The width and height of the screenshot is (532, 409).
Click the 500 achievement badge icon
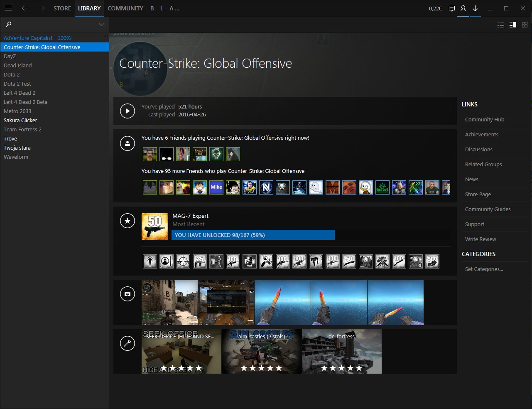[x=432, y=261]
